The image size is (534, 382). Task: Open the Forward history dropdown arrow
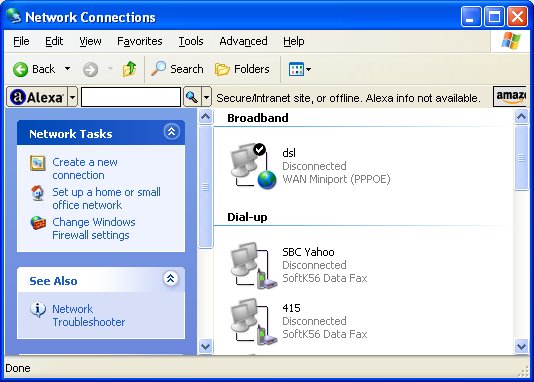[x=110, y=69]
